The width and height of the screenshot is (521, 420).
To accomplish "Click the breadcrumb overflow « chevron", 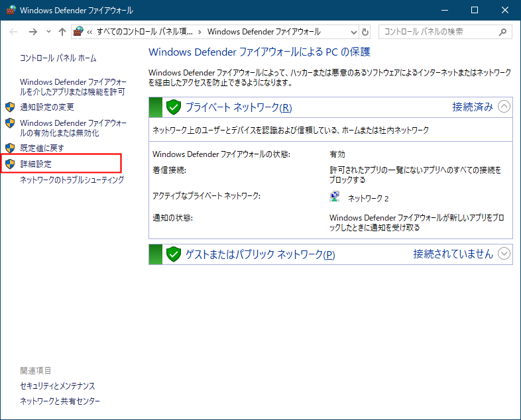I will coord(89,32).
